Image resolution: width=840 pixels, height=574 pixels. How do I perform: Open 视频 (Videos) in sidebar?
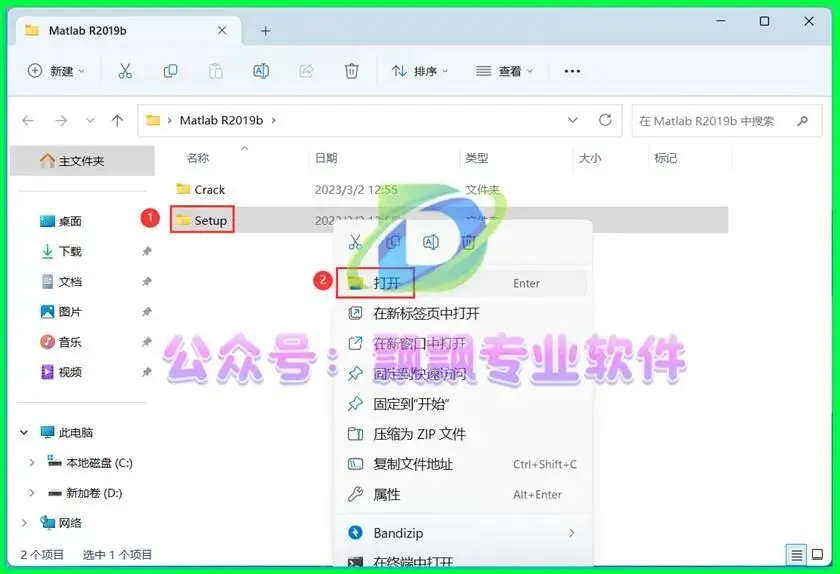pos(61,372)
